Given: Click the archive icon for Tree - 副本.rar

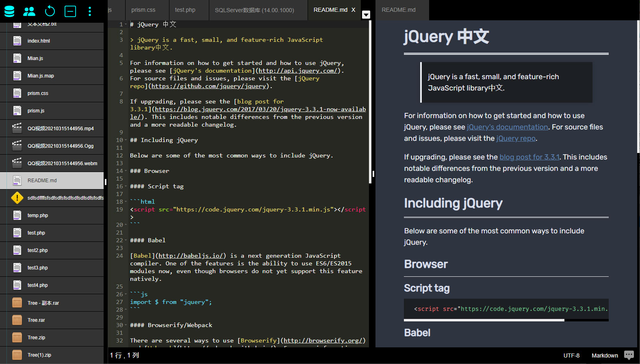Looking at the screenshot, I should click(17, 303).
